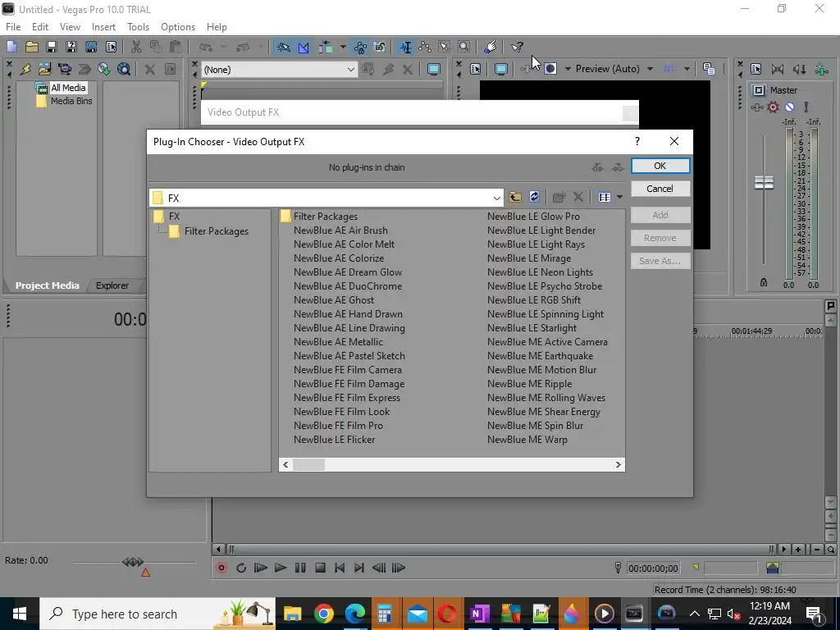The image size is (840, 630).
Task: Click Cancel in Plug-In Chooser dialog
Action: (x=660, y=189)
